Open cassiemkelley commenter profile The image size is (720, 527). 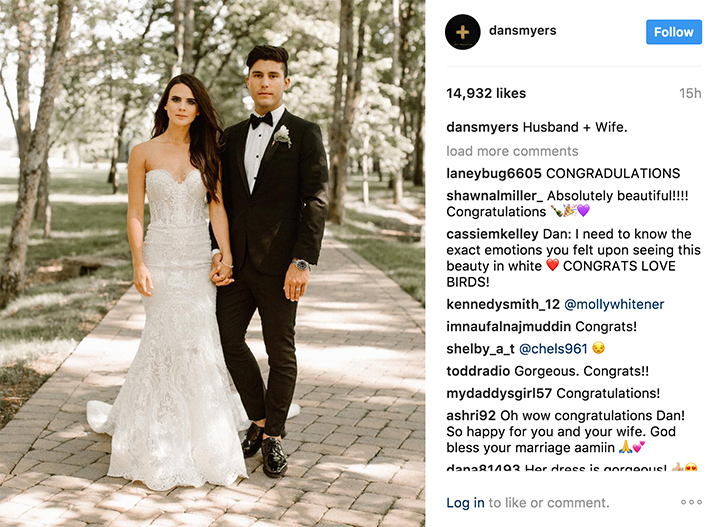click(492, 234)
